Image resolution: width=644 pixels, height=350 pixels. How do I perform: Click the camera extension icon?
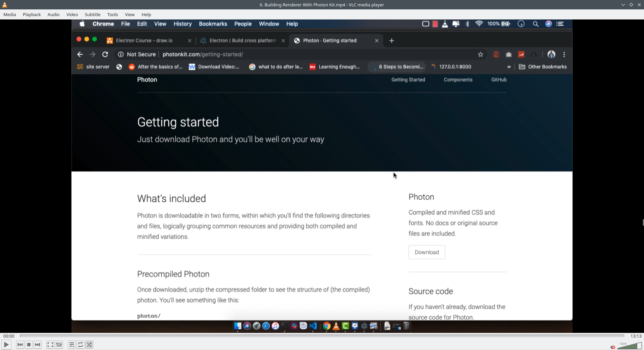click(x=508, y=54)
